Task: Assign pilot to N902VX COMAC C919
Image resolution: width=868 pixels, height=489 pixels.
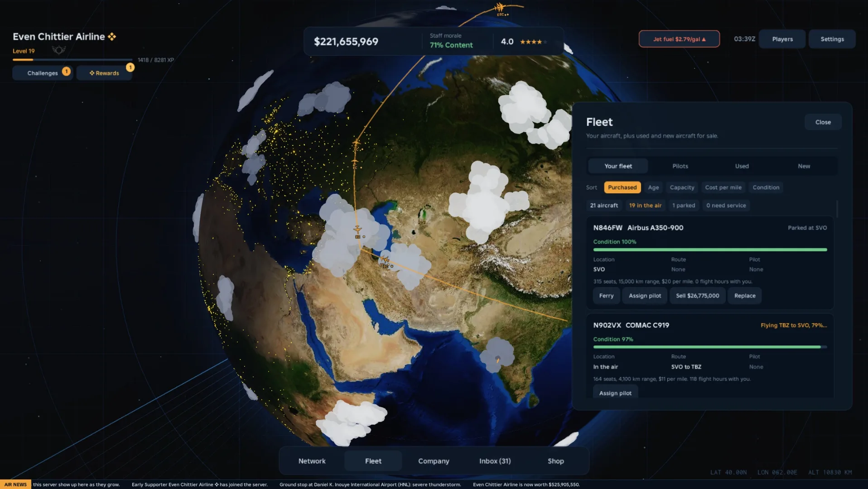Action: coord(615,393)
